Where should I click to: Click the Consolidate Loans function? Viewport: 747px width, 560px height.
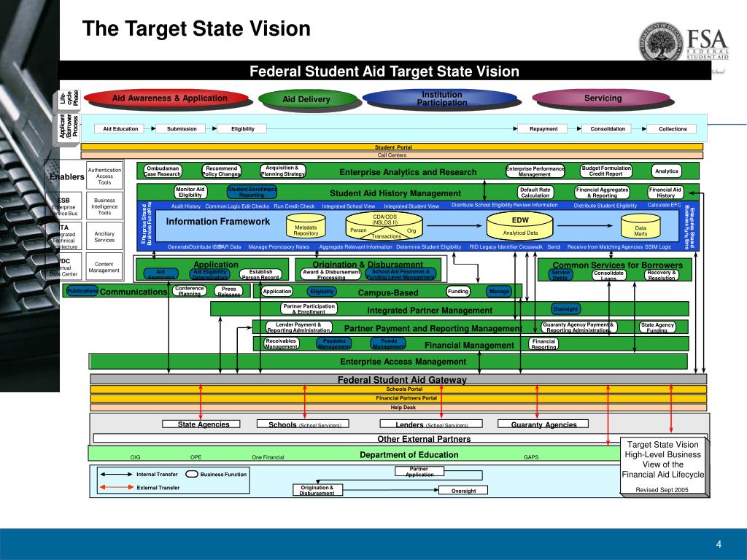608,275
